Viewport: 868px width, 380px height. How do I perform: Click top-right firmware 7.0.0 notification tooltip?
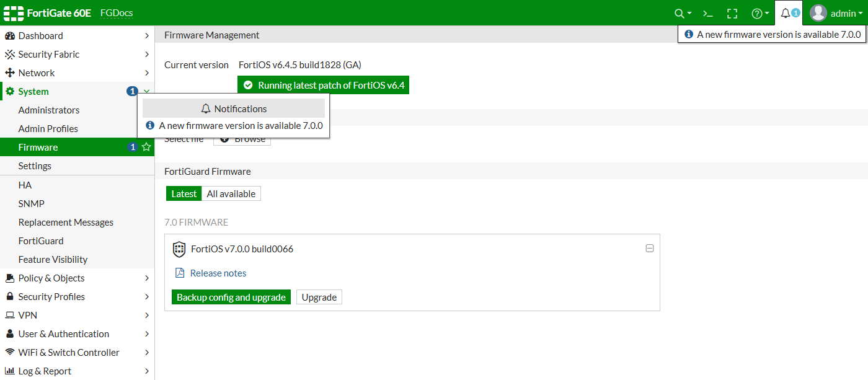[x=772, y=34]
